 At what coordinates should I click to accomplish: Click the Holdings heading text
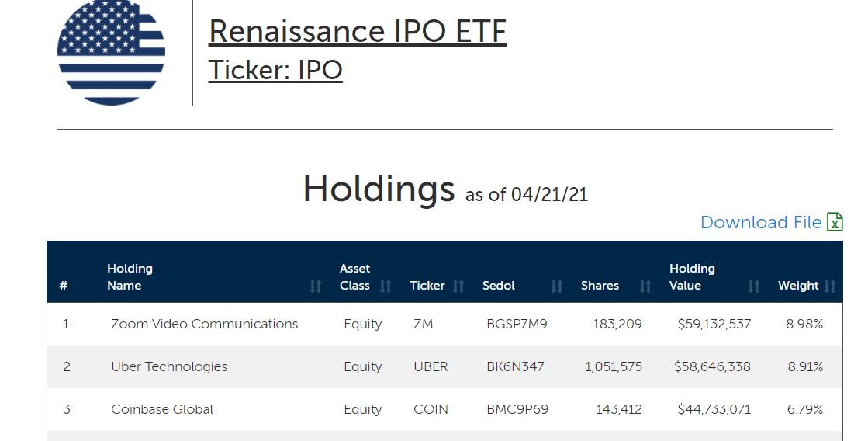click(378, 189)
